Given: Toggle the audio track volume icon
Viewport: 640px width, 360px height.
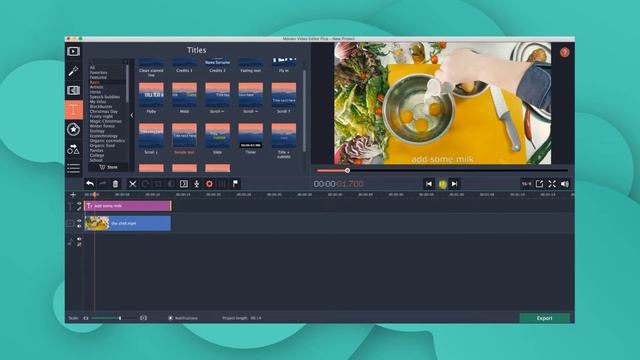Looking at the screenshot, I should pyautogui.click(x=79, y=239).
